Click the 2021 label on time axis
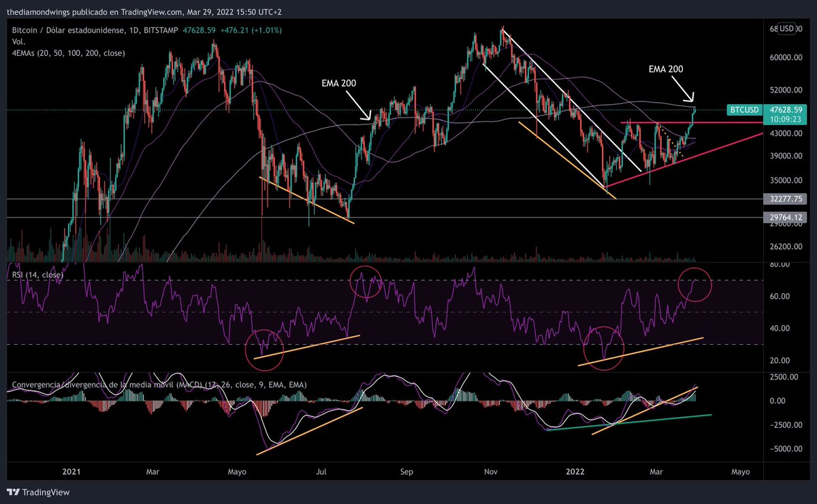 click(71, 471)
